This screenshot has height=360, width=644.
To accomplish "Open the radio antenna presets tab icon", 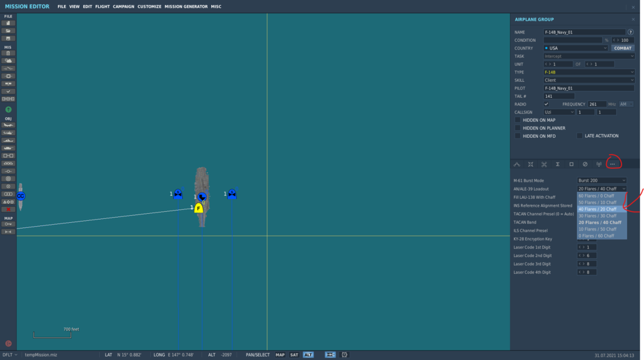I will point(599,164).
